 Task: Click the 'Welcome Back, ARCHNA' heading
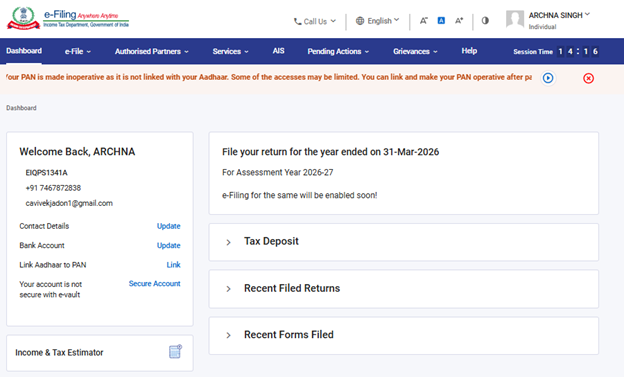[77, 152]
